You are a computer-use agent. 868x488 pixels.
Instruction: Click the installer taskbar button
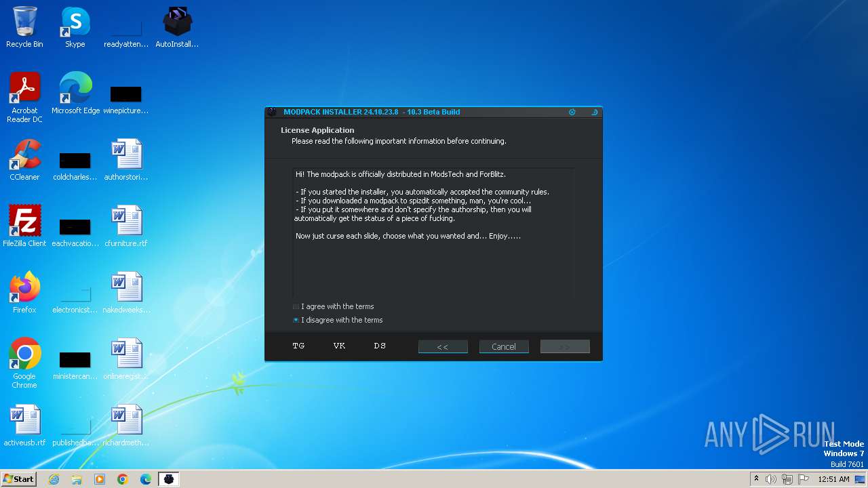[x=168, y=479]
